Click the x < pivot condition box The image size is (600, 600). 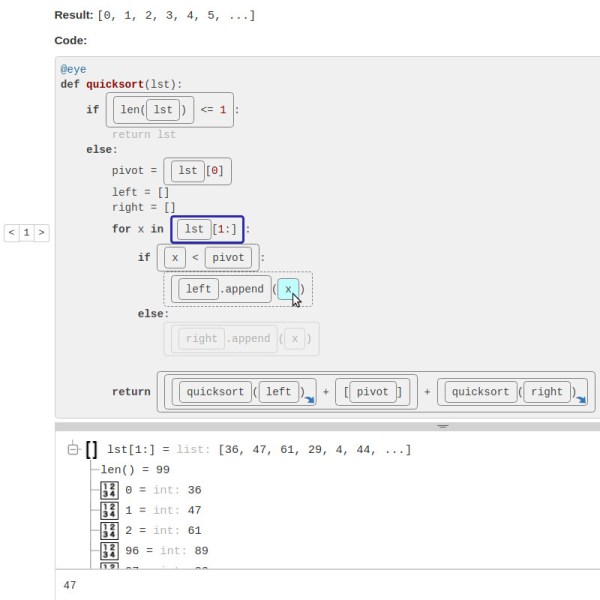(210, 258)
